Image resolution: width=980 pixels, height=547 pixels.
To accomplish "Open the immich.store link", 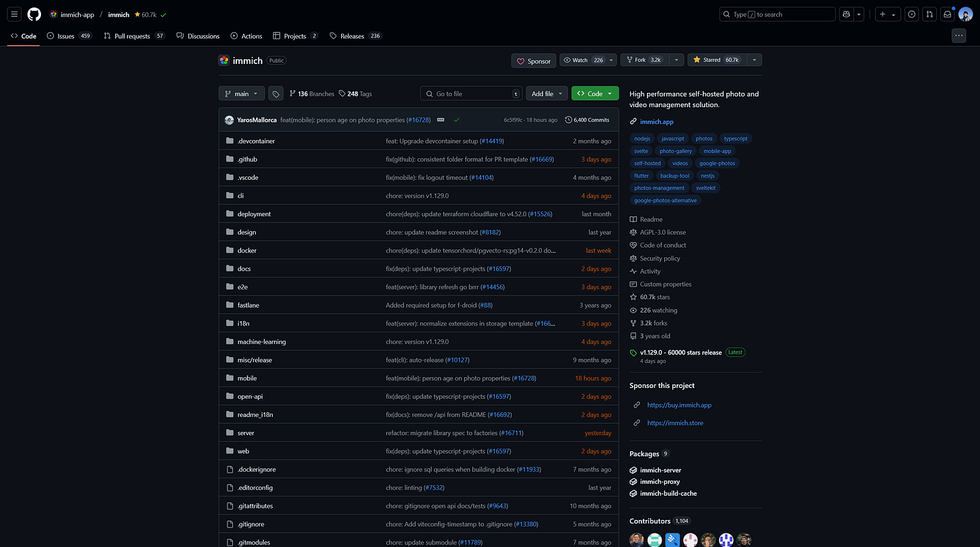I will coord(675,423).
